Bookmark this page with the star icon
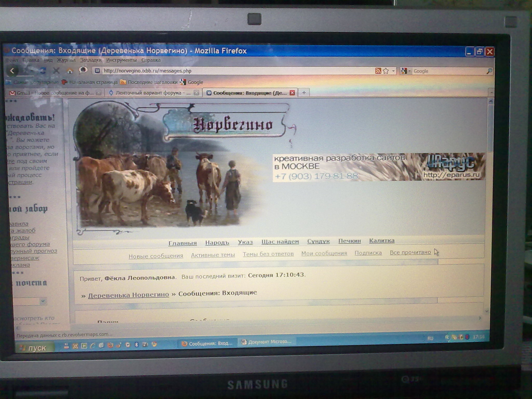This screenshot has width=532, height=399. tap(386, 71)
